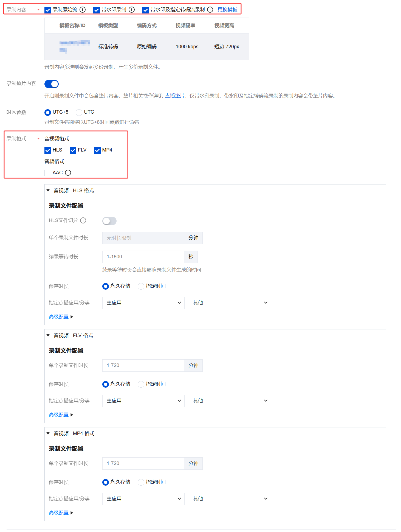
Task: Click 视频码率 column header
Action: tap(186, 26)
